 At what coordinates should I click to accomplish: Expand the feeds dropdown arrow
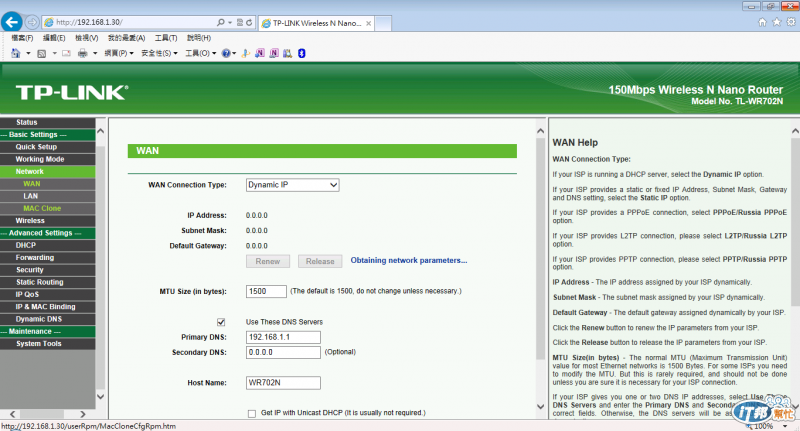pos(54,53)
